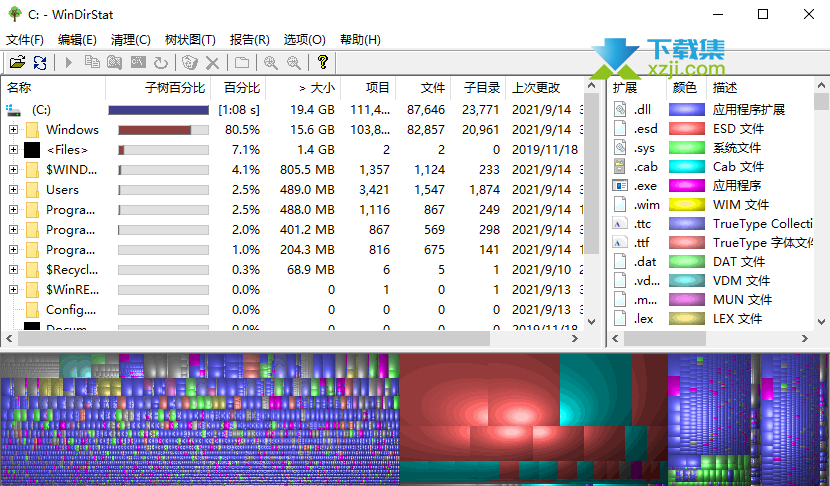This screenshot has width=830, height=486.
Task: Click the .cab file type icon
Action: 620,166
